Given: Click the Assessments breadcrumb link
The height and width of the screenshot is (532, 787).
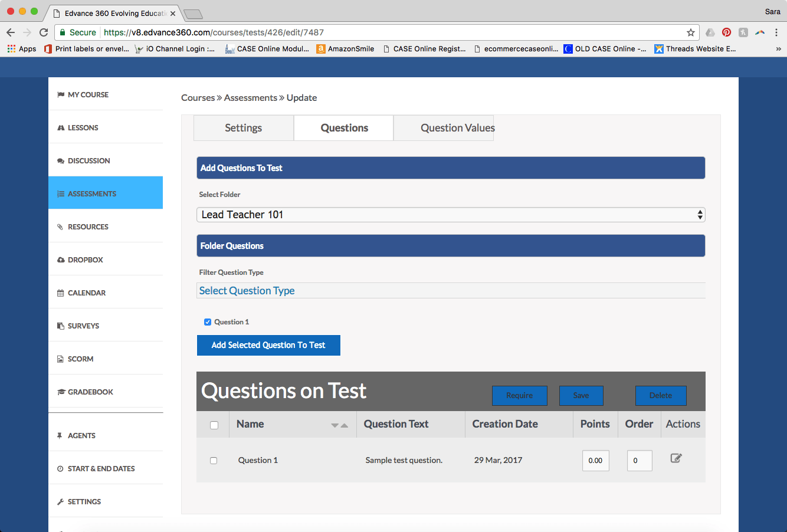Looking at the screenshot, I should [x=250, y=98].
